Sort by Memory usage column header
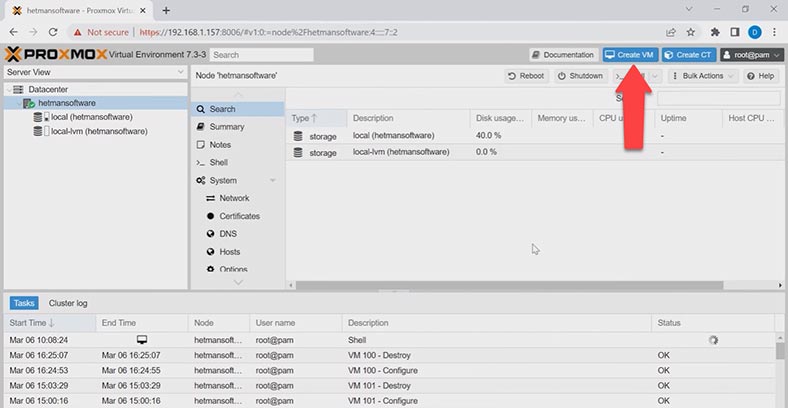 coord(562,119)
